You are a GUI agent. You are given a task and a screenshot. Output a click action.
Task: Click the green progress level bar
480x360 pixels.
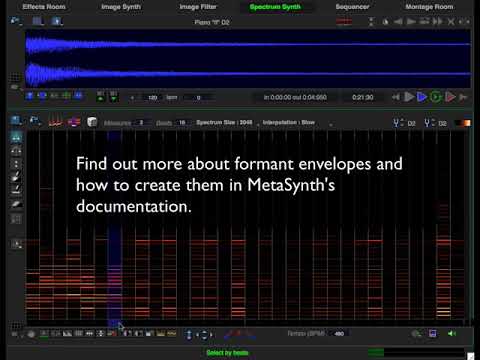click(376, 352)
